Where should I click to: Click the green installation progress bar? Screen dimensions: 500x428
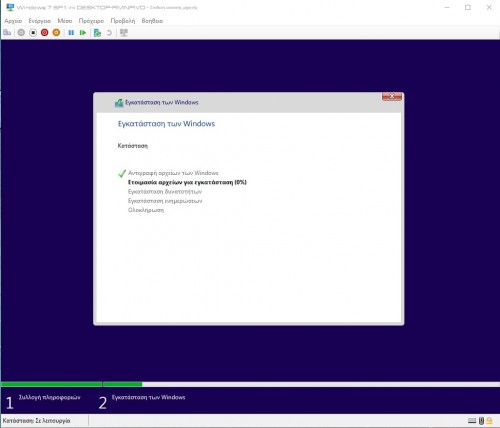click(72, 384)
